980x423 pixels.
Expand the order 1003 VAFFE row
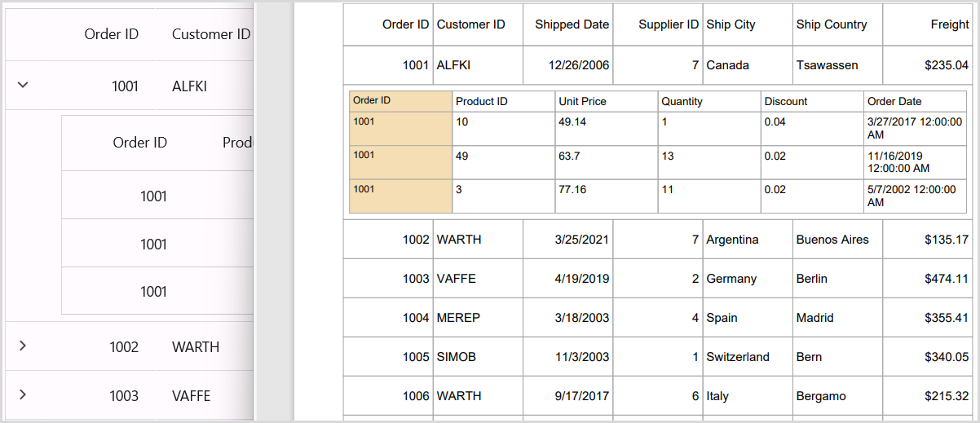pyautogui.click(x=23, y=394)
